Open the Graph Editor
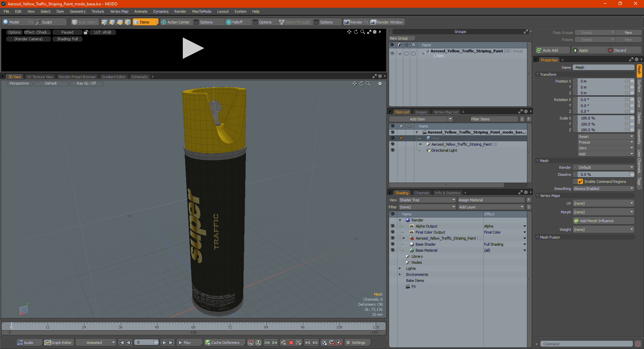The image size is (644, 349). point(58,343)
